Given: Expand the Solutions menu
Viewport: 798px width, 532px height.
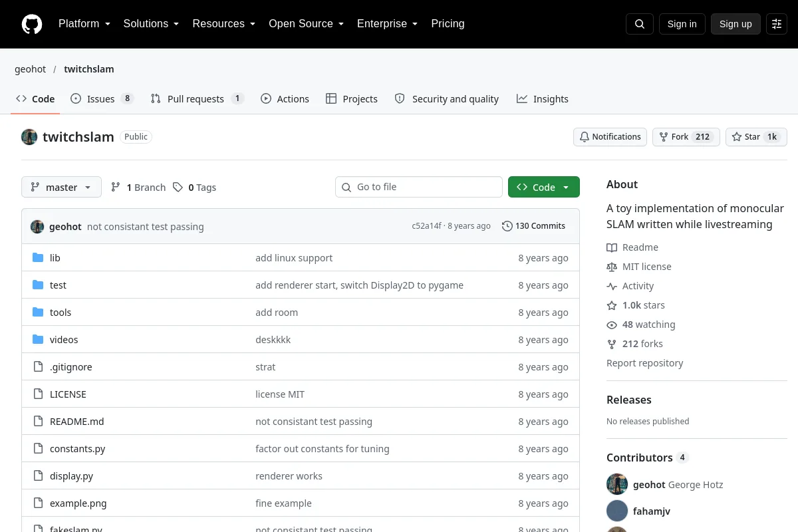Looking at the screenshot, I should coord(151,24).
